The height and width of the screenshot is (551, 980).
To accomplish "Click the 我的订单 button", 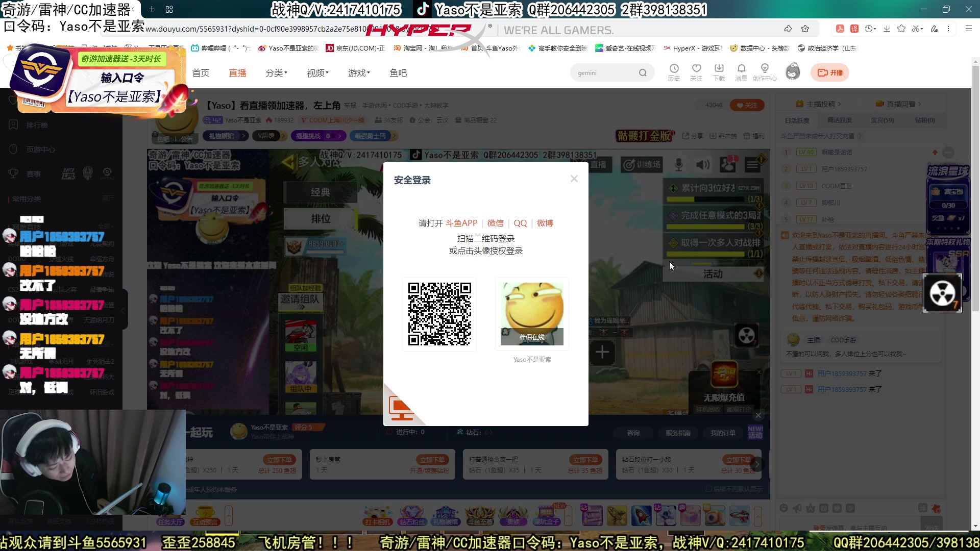I will pyautogui.click(x=723, y=433).
